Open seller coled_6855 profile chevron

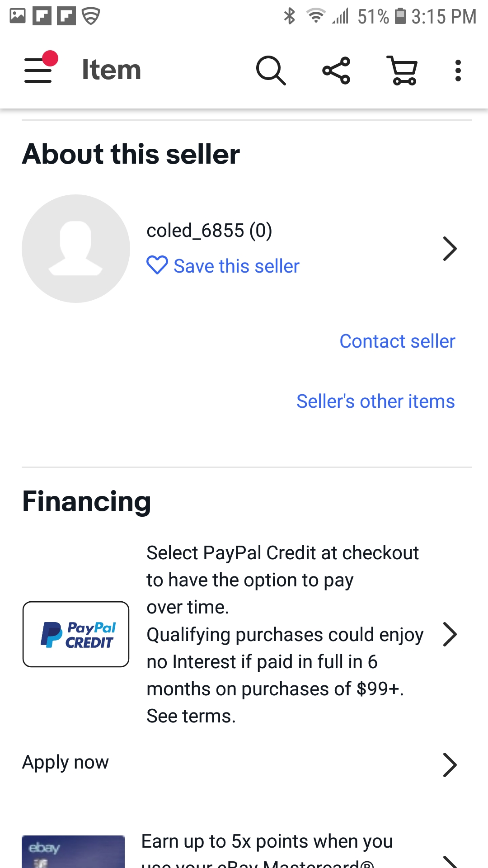tap(450, 249)
